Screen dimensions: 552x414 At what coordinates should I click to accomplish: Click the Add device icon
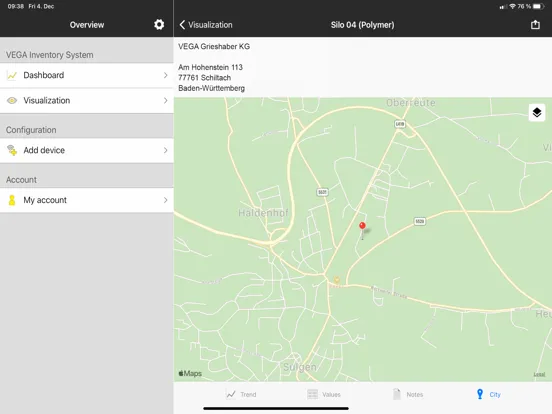click(12, 150)
